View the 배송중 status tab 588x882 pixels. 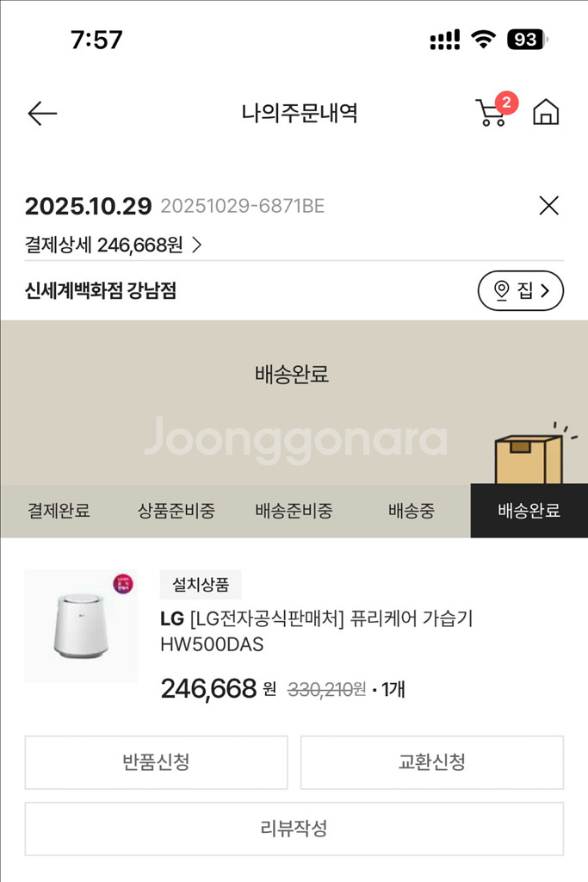411,511
